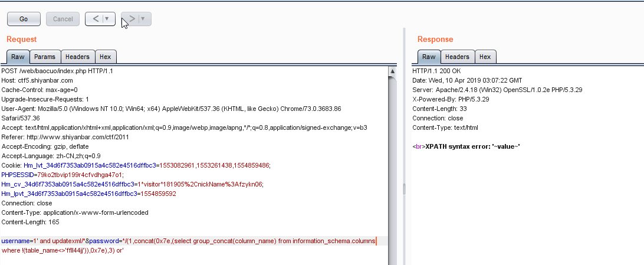The image size is (644, 265).
Task: Switch to the Response Hex tab
Action: coord(485,57)
